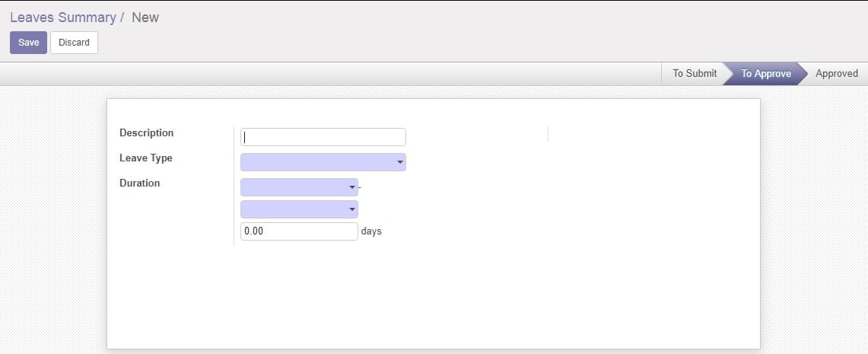Click the Description field label
868x354 pixels.
(147, 133)
